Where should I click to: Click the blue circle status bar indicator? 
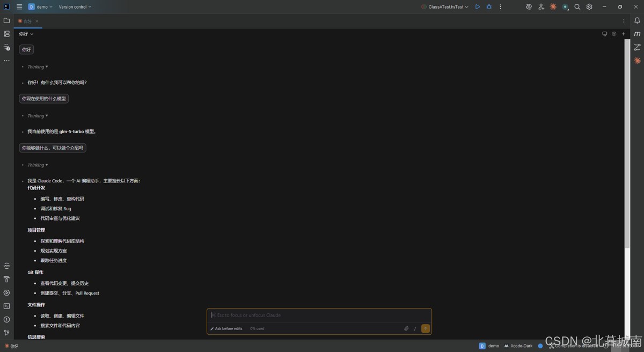coord(540,346)
